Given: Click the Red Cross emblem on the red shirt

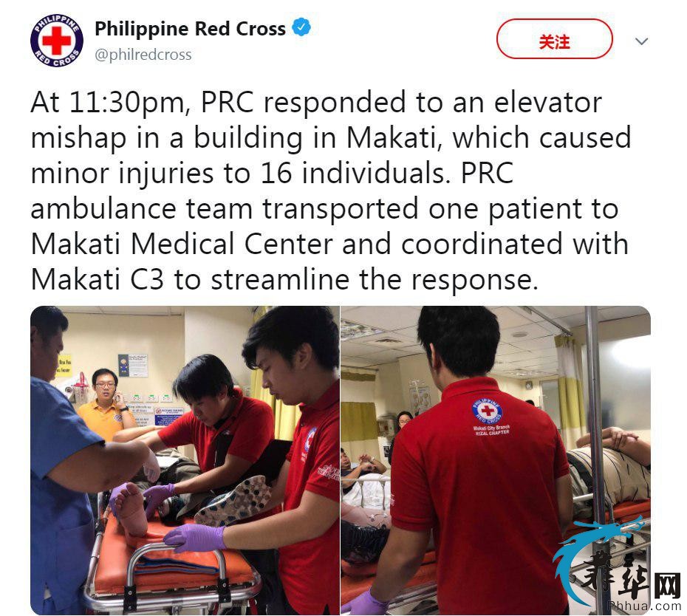Looking at the screenshot, I should coord(487,410).
